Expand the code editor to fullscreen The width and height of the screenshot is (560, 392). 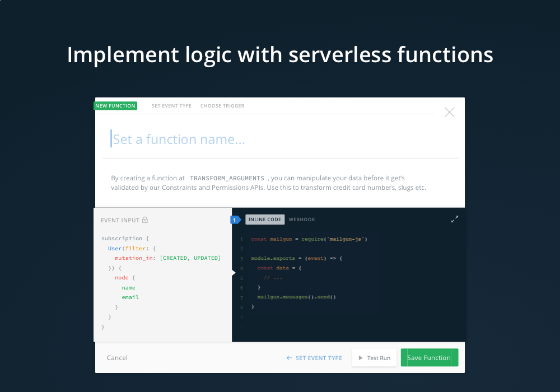point(455,219)
